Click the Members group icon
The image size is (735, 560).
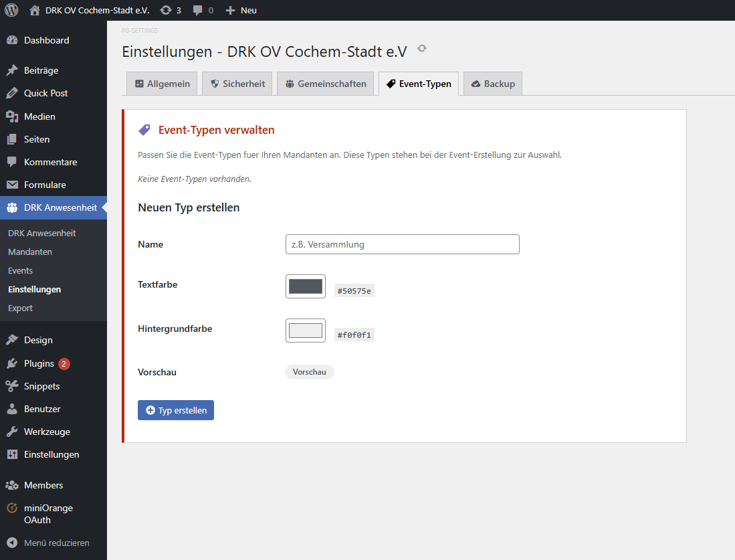12,486
